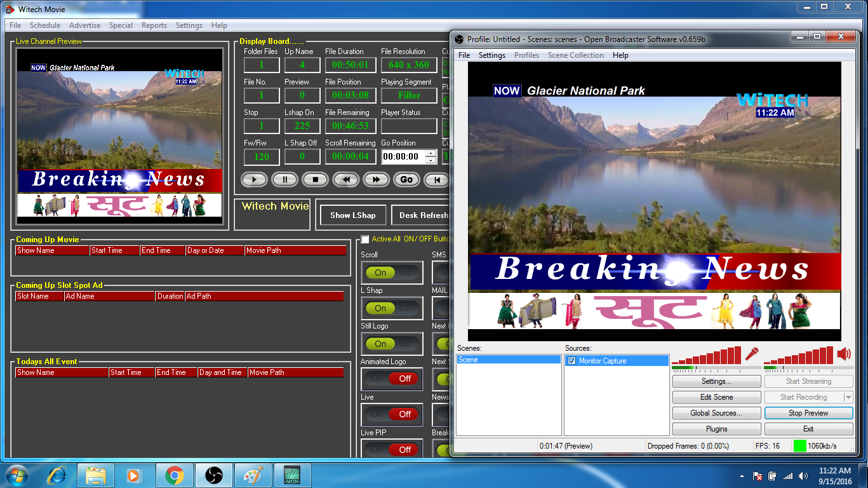The image size is (868, 488).
Task: Open the Help menu in OBS
Action: (620, 55)
